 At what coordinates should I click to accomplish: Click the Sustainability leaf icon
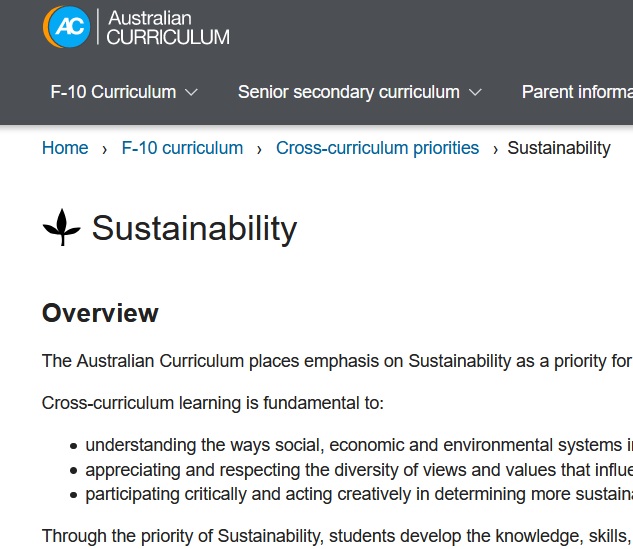[x=62, y=227]
